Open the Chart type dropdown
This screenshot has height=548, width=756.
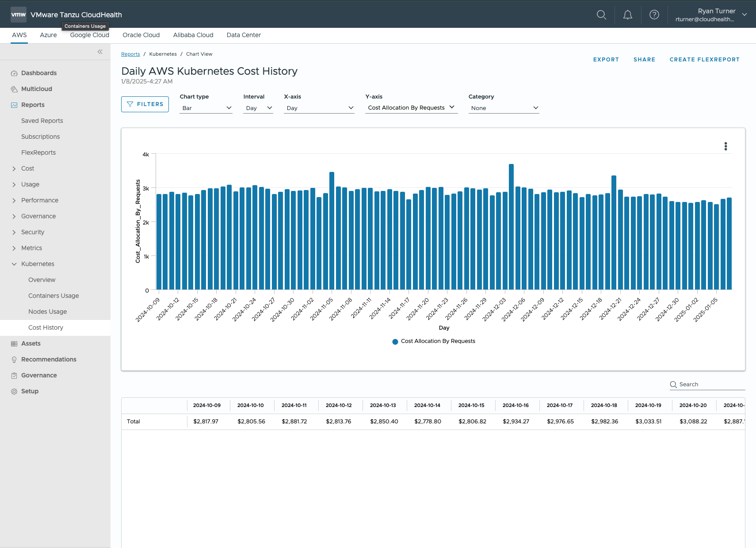click(x=206, y=108)
